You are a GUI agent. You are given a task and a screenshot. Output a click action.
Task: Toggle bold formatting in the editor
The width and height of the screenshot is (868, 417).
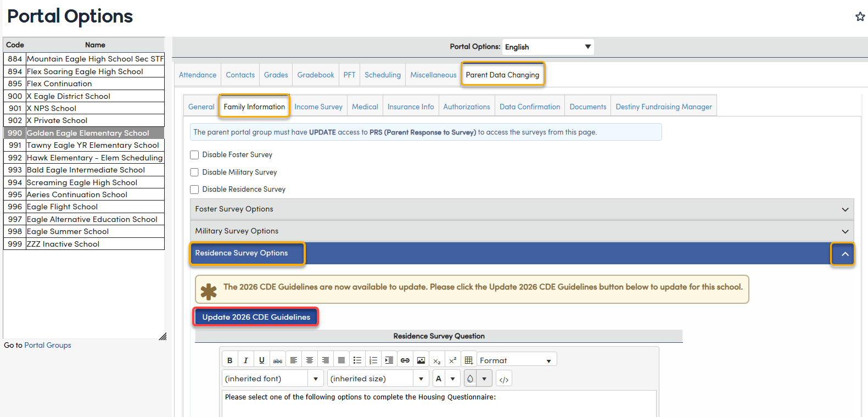point(230,360)
